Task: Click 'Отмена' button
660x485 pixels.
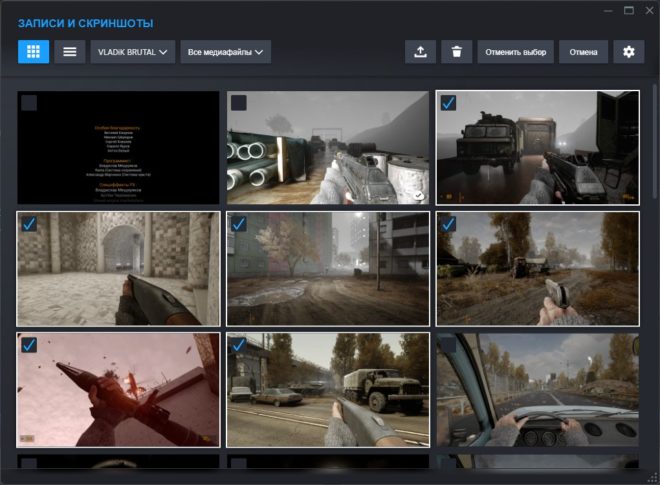Action: pyautogui.click(x=583, y=52)
